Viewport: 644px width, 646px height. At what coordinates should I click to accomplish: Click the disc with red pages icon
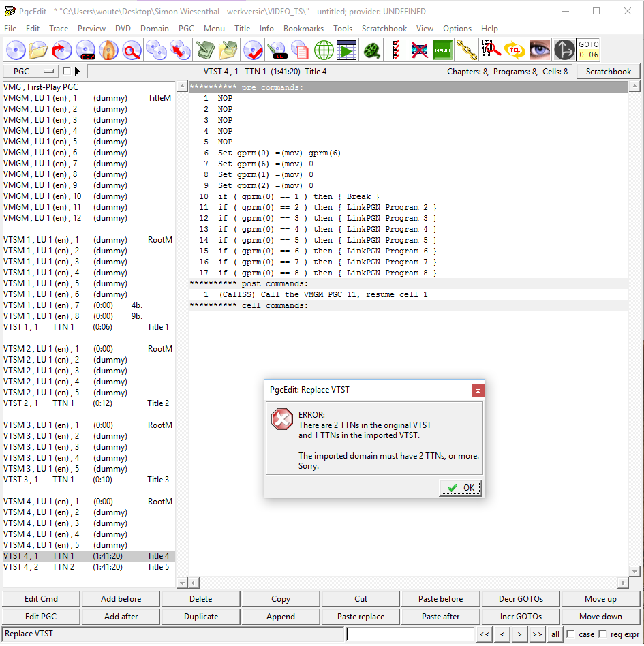click(x=300, y=50)
